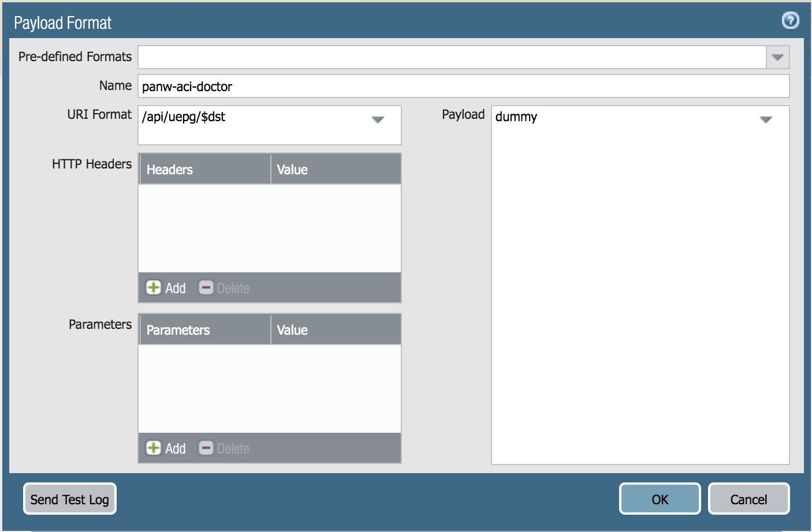Edit the Name field panw-aci-doctor
This screenshot has width=812, height=532.
pos(463,87)
